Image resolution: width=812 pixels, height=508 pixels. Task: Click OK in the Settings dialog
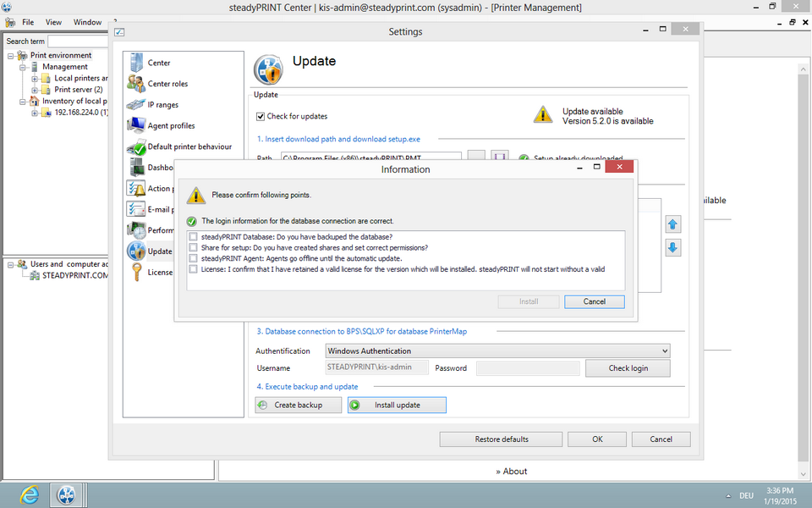click(597, 439)
